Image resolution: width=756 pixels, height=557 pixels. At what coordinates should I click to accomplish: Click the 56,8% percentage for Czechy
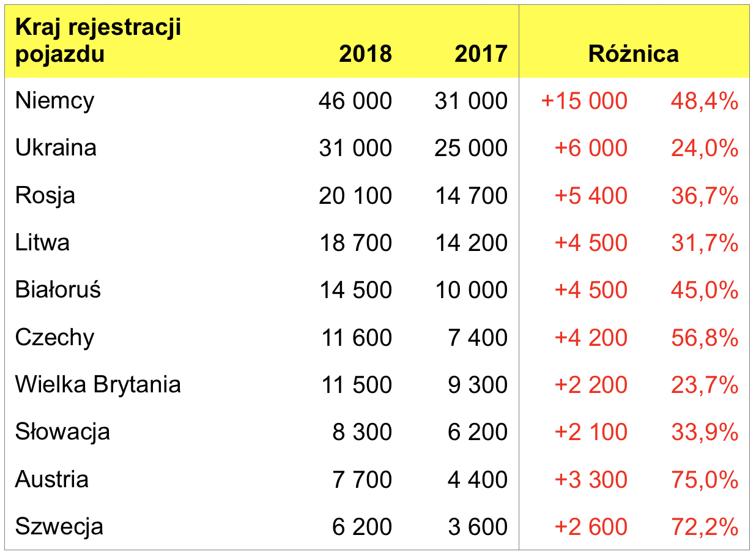[x=705, y=337]
